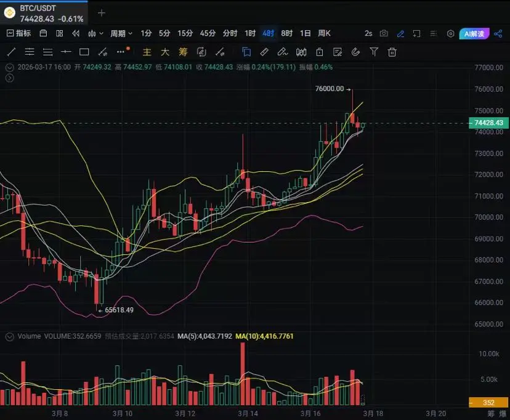The width and height of the screenshot is (510, 420).
Task: Click the share icon
Action: pyautogui.click(x=498, y=33)
